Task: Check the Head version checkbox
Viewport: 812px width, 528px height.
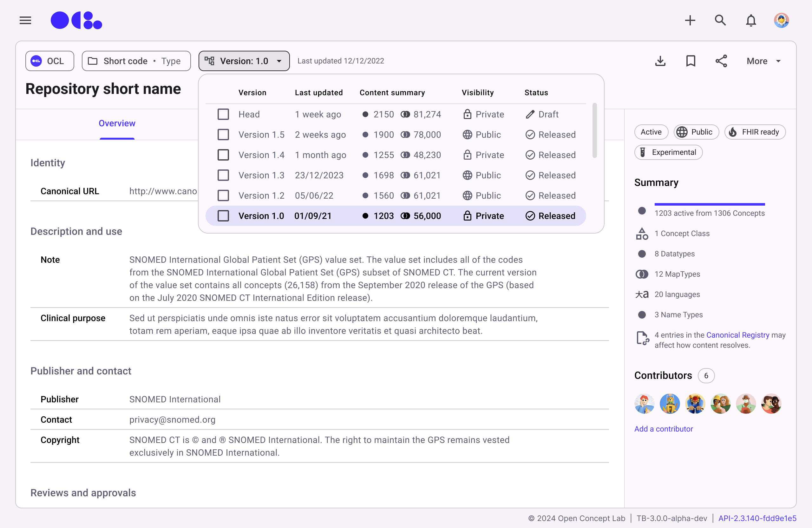Action: 223,114
